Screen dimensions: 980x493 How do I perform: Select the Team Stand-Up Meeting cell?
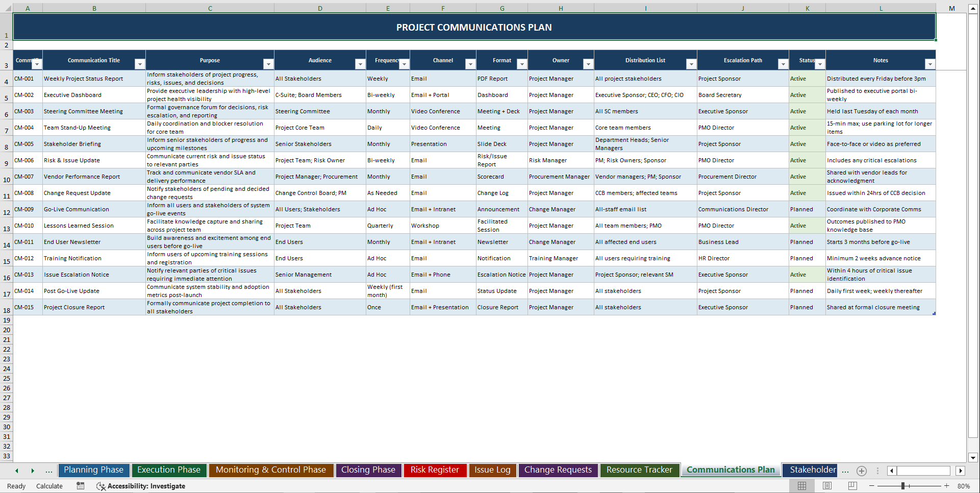(x=94, y=128)
